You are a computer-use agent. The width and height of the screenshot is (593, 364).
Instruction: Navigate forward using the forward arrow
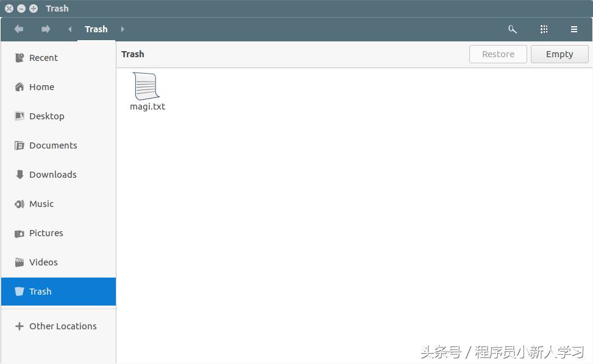(x=45, y=29)
